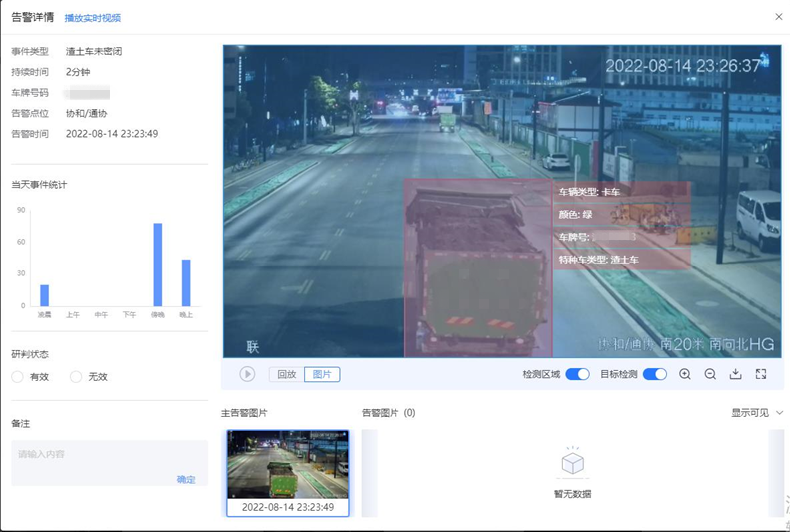Click the 晚上 bar in the chart
Screen dimensions: 790x532
[x=186, y=282]
